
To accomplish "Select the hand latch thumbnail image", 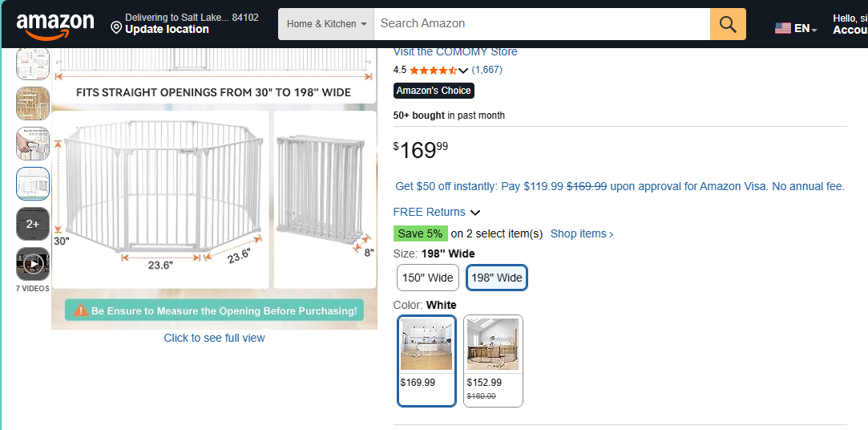I will coord(33,144).
